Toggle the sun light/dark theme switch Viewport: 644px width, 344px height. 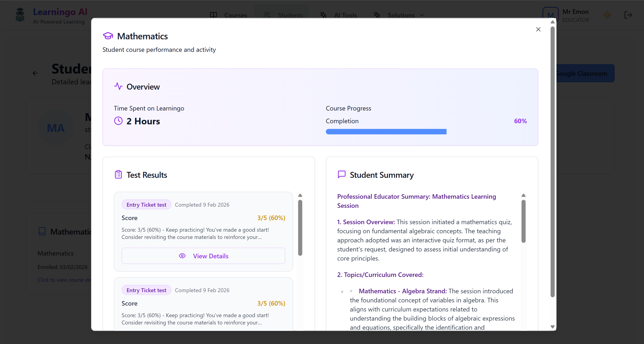tap(607, 15)
